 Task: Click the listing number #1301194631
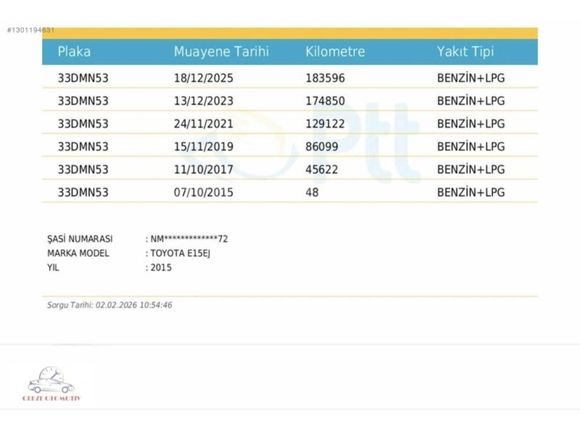coord(31,30)
